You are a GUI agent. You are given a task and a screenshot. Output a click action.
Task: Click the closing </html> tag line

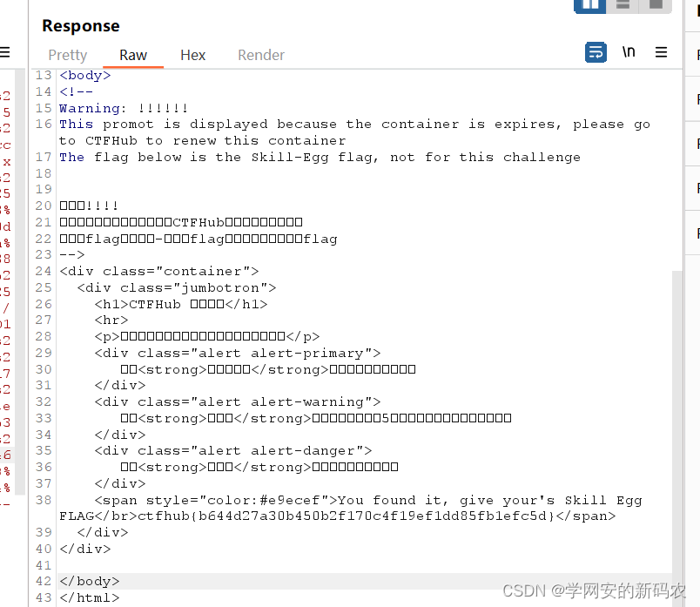click(x=90, y=597)
